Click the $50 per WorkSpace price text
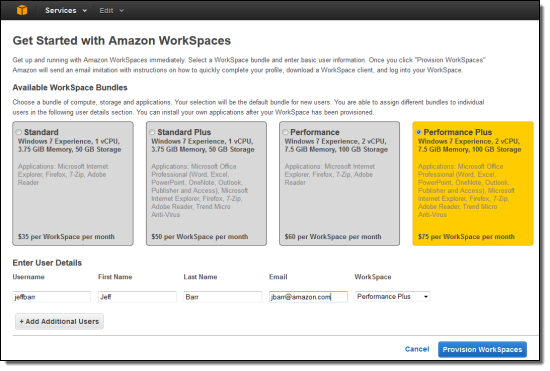Screen dimensions: 550x371 [200, 237]
